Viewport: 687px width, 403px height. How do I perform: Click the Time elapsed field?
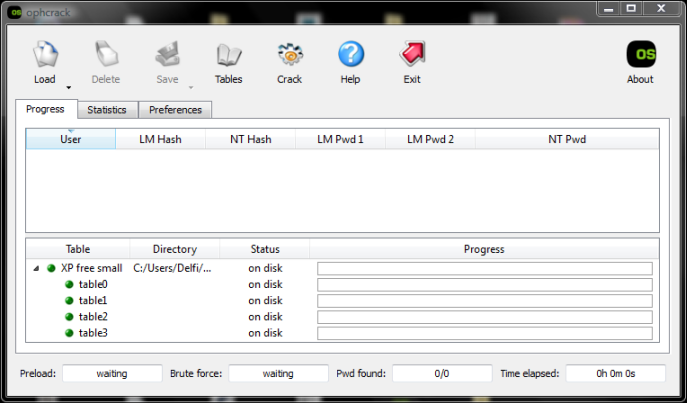click(616, 374)
